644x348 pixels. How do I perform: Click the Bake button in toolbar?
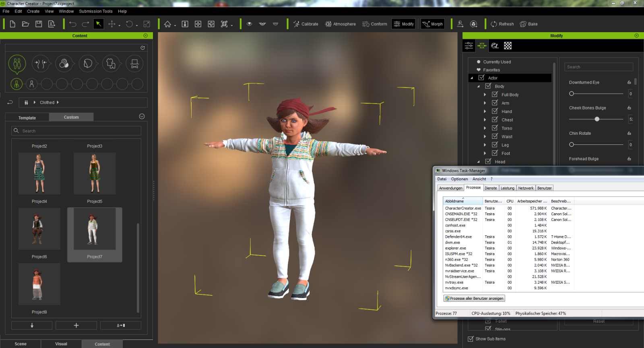pos(528,24)
